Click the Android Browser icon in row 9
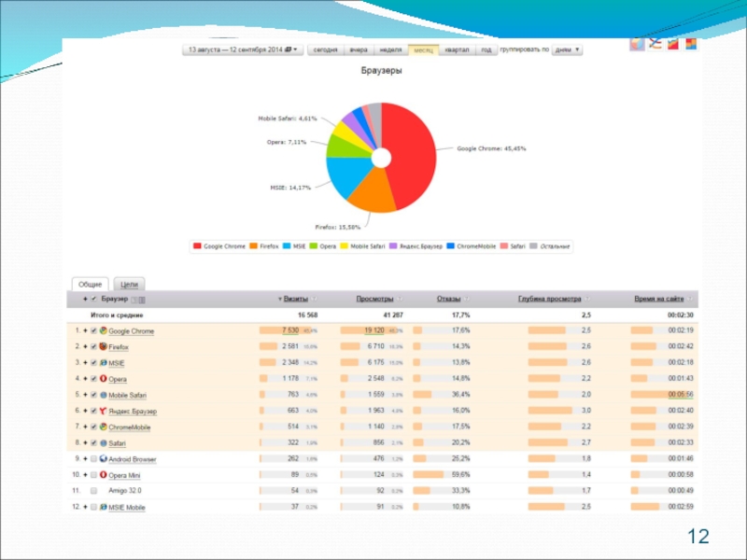Image resolution: width=747 pixels, height=560 pixels. point(103,459)
